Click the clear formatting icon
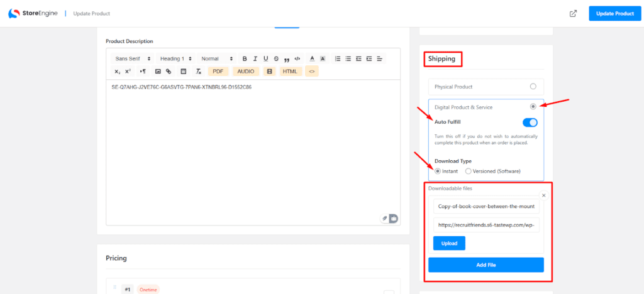The height and width of the screenshot is (294, 644). [x=199, y=72]
